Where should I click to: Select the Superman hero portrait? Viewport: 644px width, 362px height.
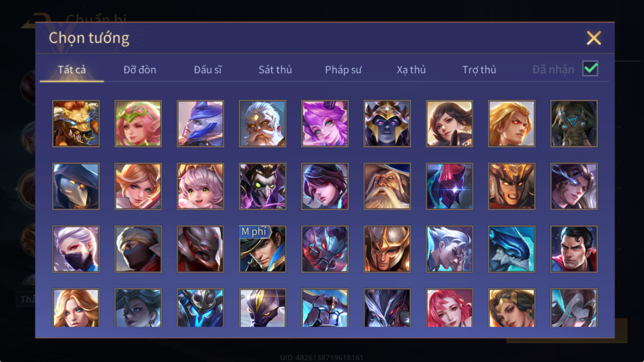[x=574, y=249]
